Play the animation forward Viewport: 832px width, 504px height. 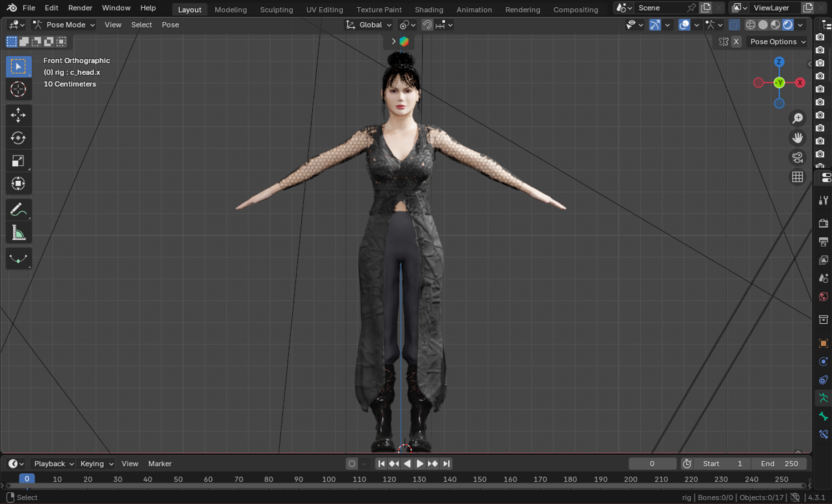tap(420, 464)
